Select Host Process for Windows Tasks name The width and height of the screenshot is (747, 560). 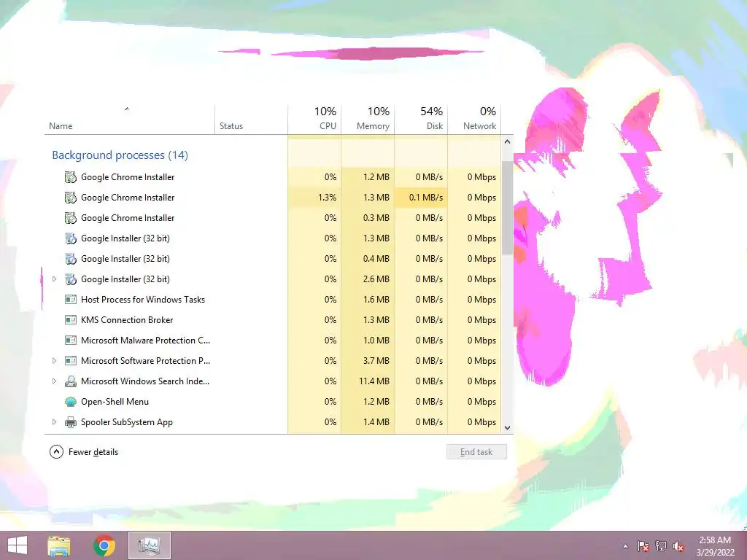click(x=143, y=300)
